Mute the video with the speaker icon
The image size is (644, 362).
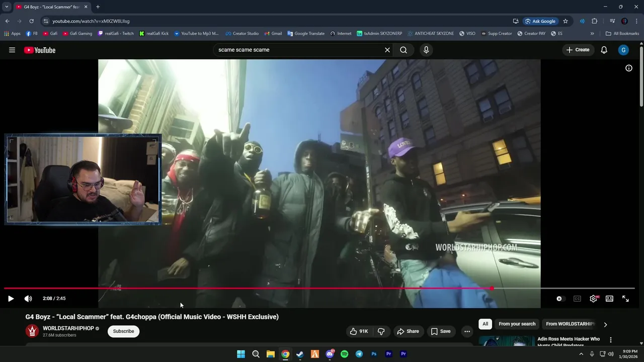(28, 299)
